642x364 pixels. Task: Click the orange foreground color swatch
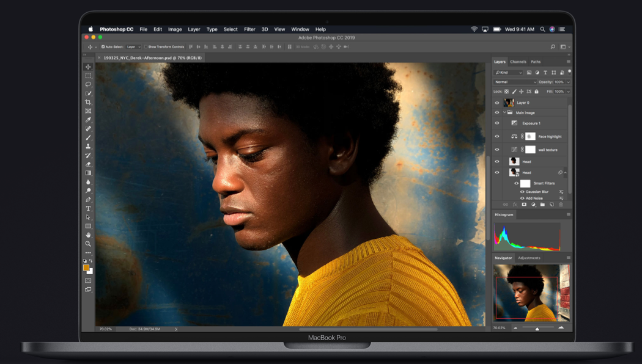pos(86,268)
